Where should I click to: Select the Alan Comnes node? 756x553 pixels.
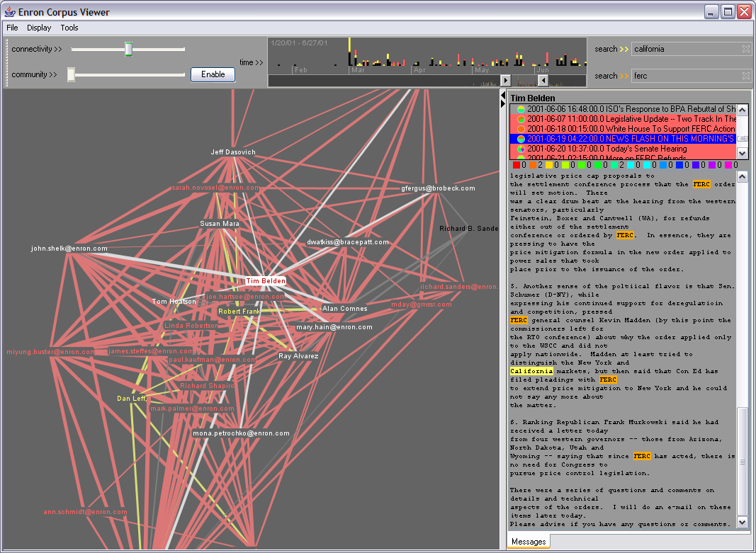(345, 308)
